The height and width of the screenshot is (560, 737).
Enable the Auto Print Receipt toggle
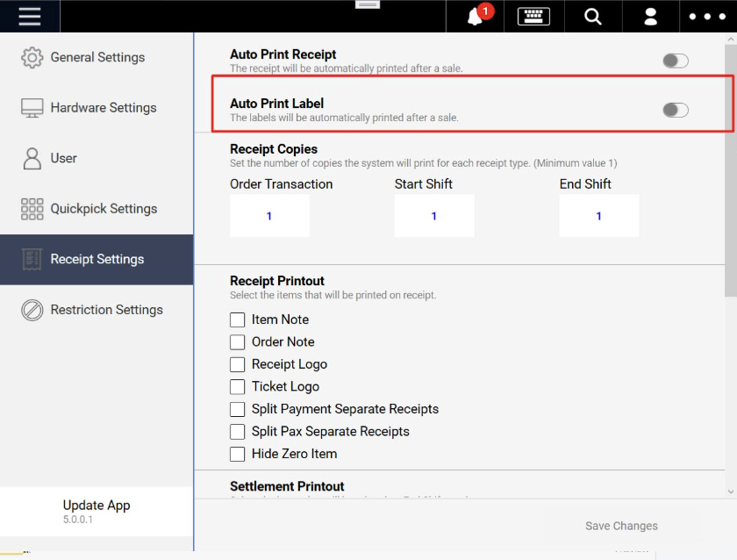pyautogui.click(x=676, y=61)
